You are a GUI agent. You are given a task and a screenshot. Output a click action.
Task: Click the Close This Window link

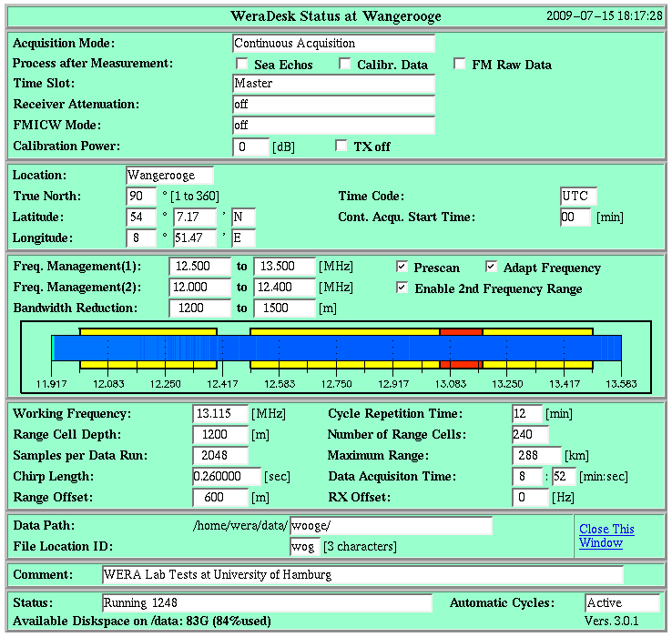606,536
